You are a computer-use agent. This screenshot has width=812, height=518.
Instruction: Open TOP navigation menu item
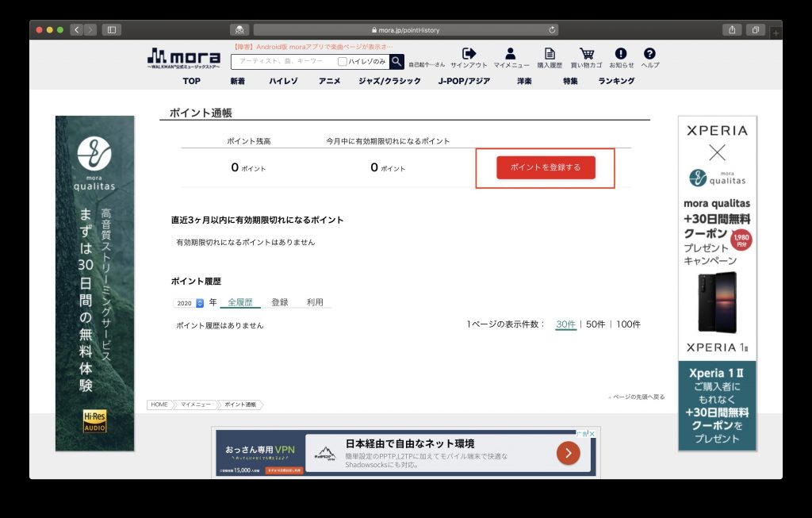pos(192,81)
